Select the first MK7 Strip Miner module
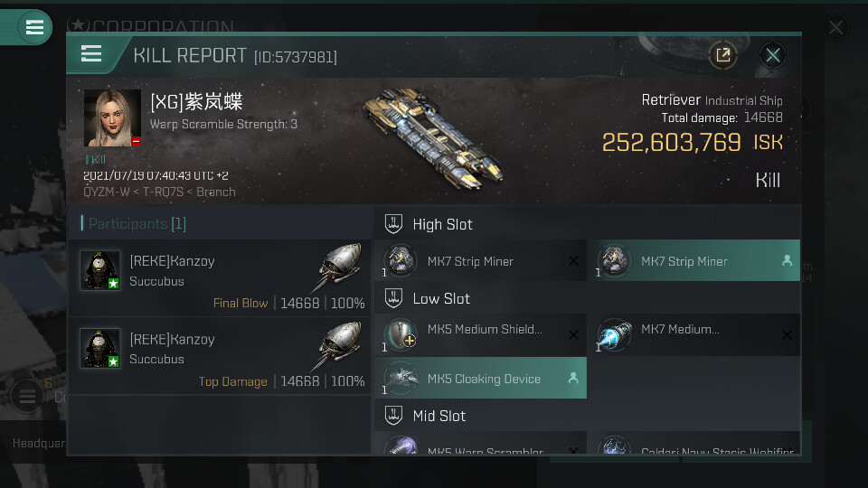 point(480,260)
